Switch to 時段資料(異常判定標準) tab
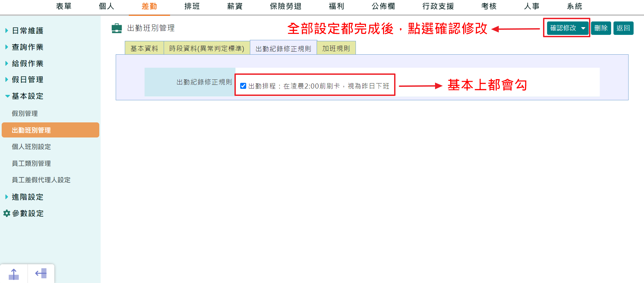 click(207, 48)
